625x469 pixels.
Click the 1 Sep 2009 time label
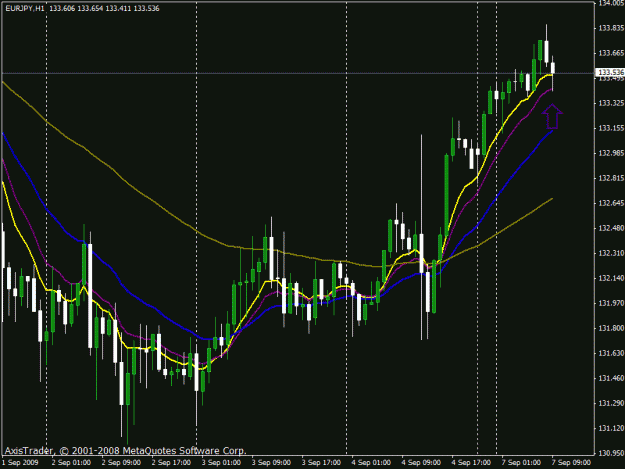[20, 463]
